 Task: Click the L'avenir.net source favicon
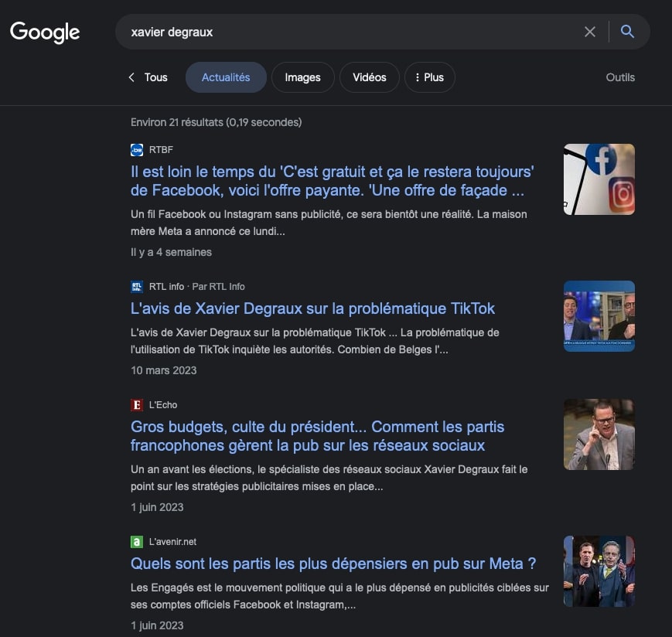coord(137,542)
